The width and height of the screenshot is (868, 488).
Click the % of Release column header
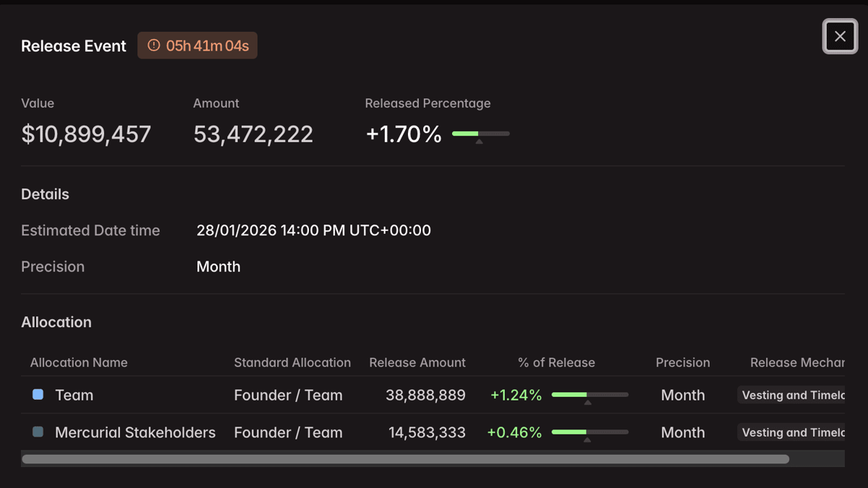[556, 363]
